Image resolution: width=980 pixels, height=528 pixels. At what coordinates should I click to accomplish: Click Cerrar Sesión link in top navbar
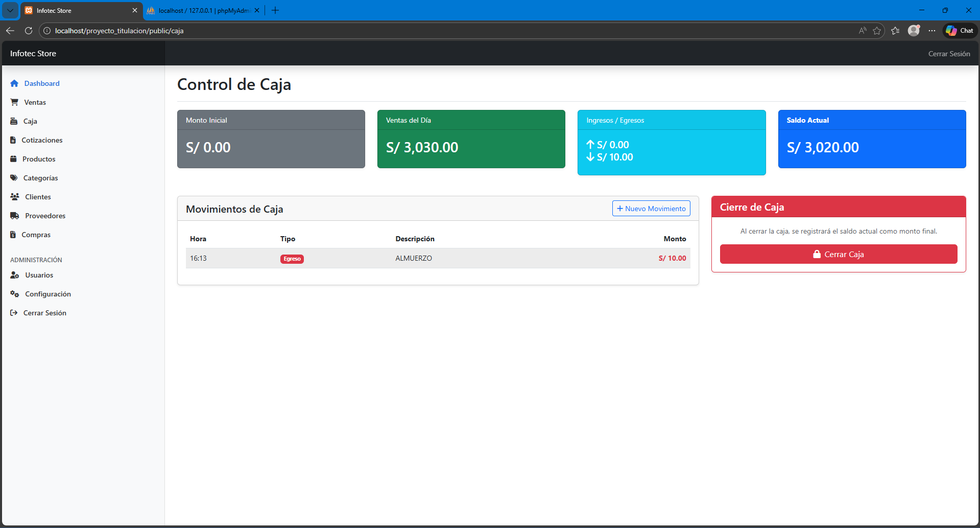pos(949,54)
